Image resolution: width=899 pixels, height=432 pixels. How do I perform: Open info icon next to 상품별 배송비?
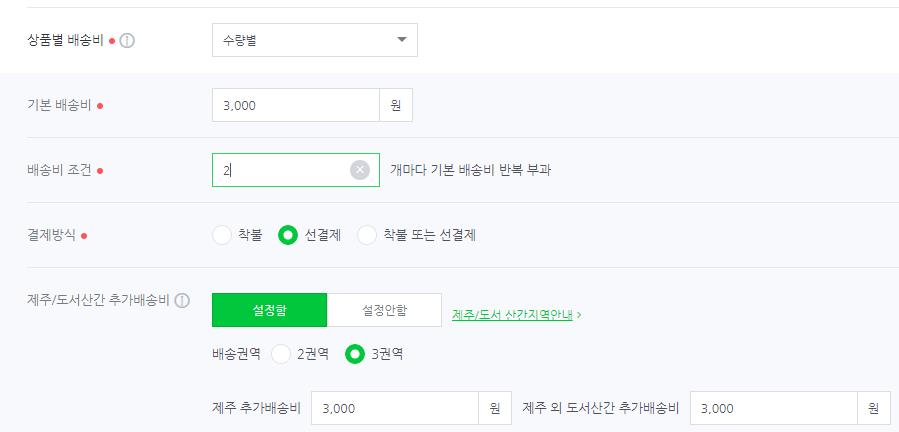[127, 41]
